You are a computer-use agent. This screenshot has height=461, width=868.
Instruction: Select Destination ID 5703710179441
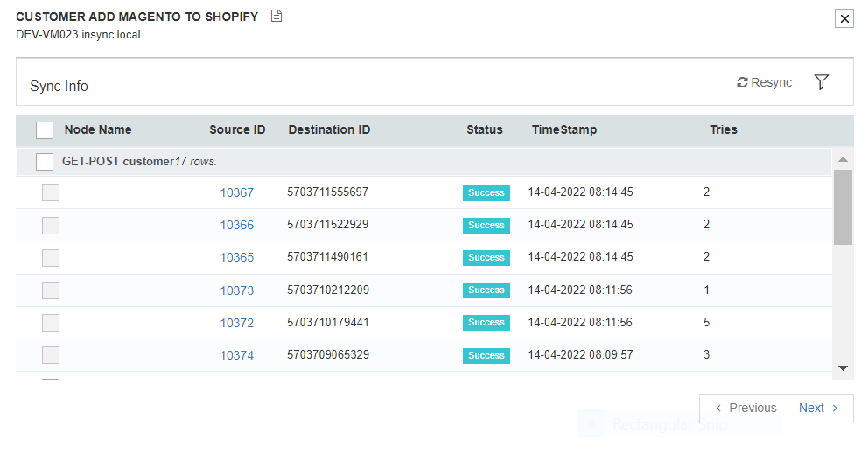(x=328, y=322)
